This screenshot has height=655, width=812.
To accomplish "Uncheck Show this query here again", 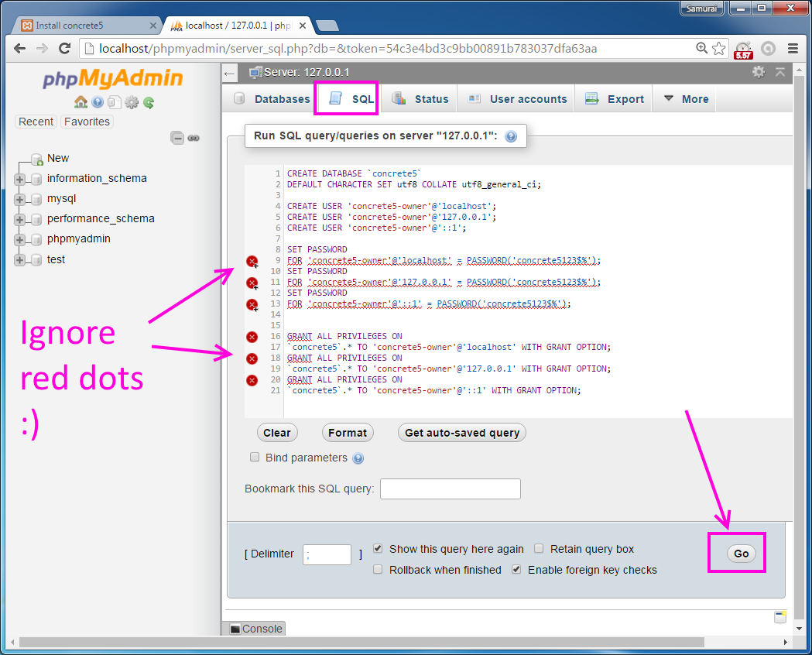I will [x=378, y=548].
